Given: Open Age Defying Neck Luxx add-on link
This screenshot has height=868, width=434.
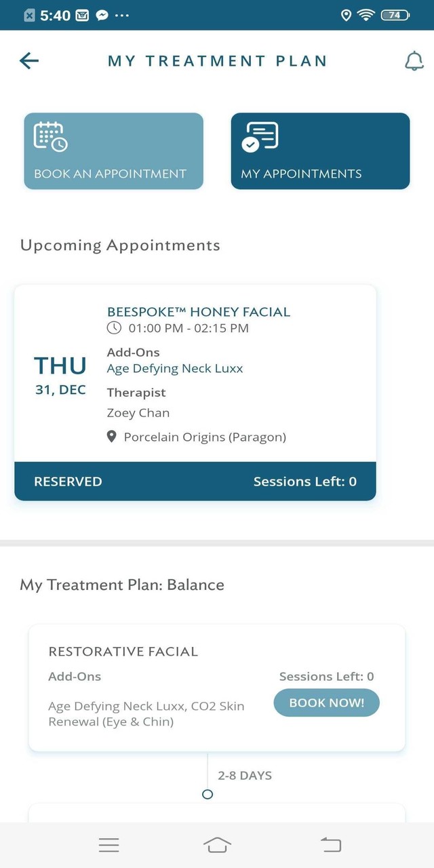Looking at the screenshot, I should 175,369.
